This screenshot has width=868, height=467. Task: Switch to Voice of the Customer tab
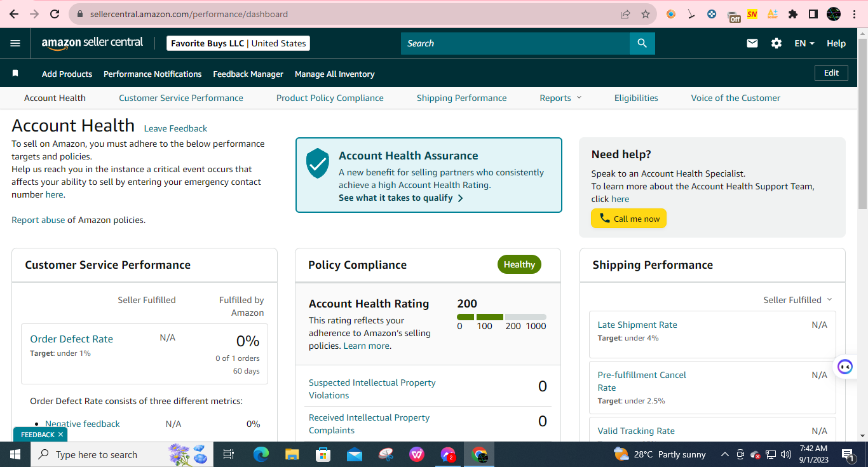(736, 98)
